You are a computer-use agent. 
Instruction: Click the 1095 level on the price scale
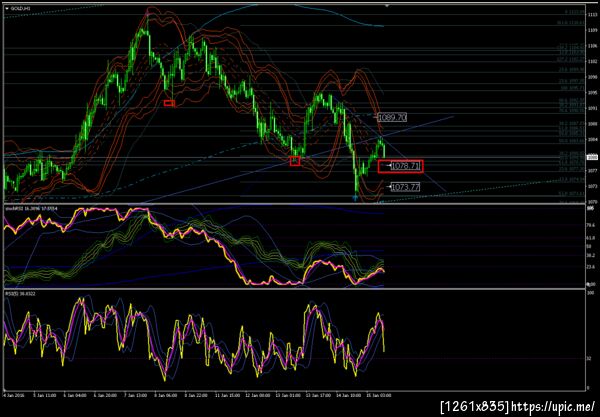tap(592, 93)
